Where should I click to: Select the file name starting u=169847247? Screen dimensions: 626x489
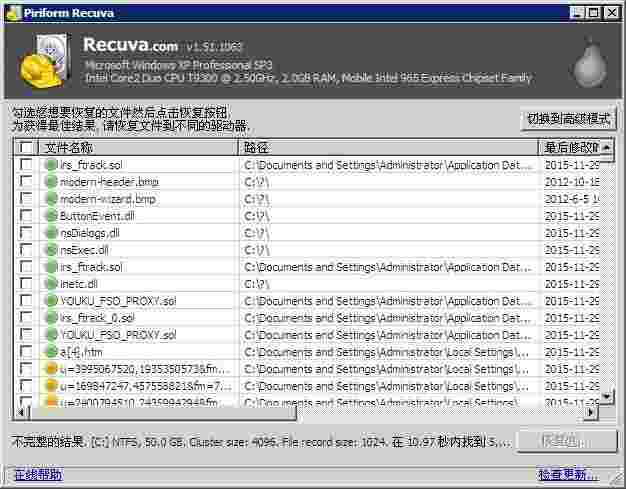[145, 386]
